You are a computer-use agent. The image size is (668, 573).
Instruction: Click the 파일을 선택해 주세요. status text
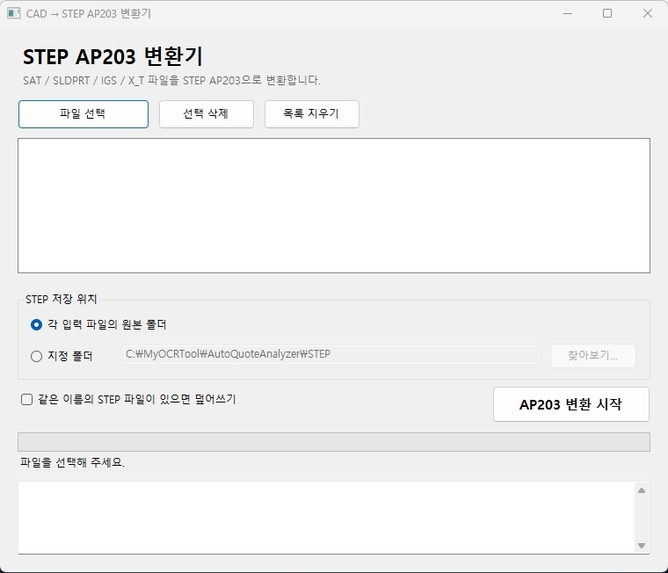(72, 462)
